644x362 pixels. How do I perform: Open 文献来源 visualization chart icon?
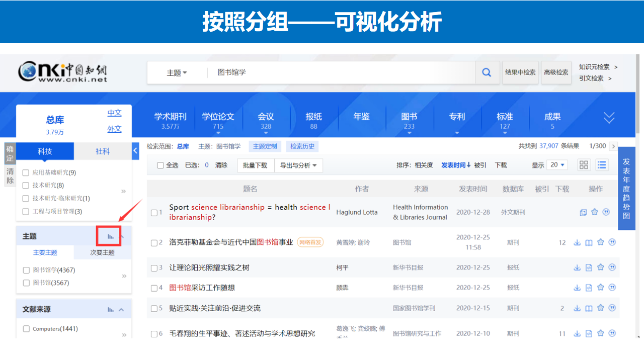coord(111,310)
